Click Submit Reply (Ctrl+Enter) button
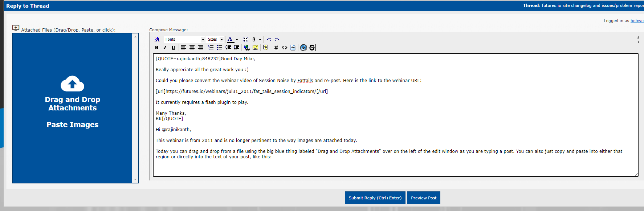This screenshot has height=211, width=644. click(x=375, y=198)
